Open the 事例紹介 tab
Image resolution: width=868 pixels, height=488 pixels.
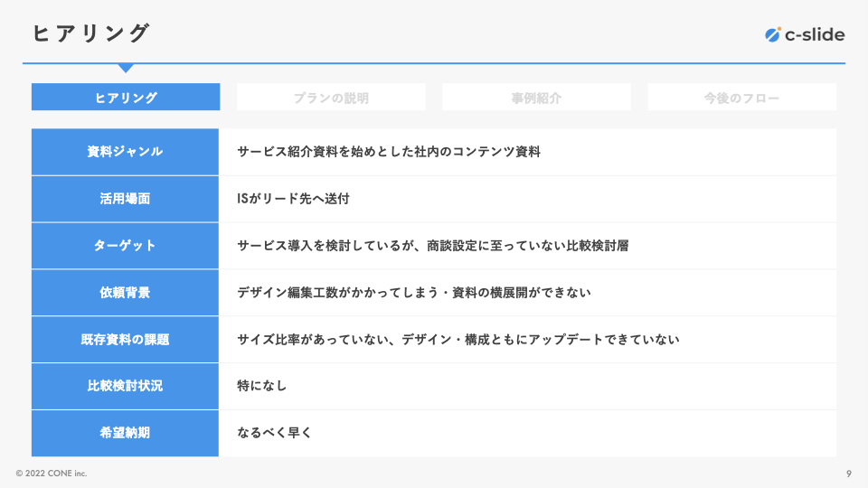click(536, 98)
